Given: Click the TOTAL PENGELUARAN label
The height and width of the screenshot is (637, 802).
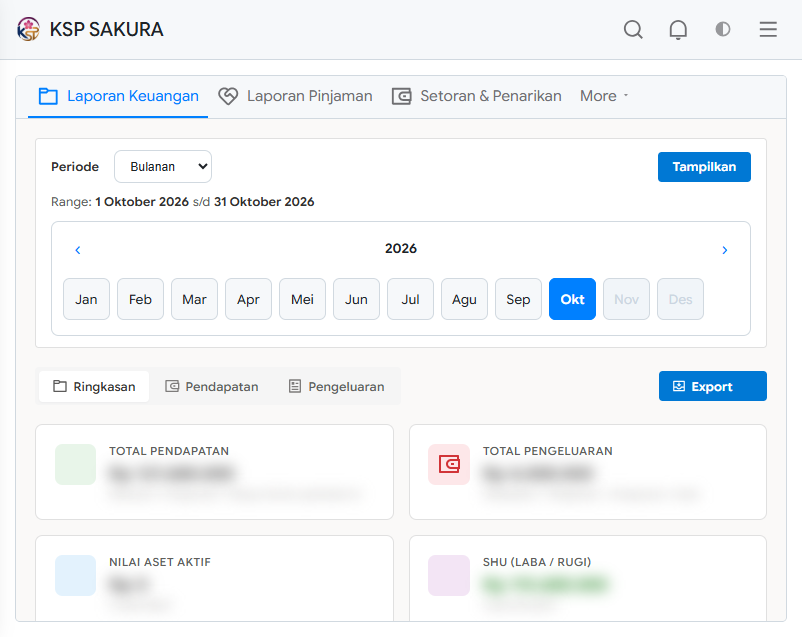Looking at the screenshot, I should click(x=548, y=451).
